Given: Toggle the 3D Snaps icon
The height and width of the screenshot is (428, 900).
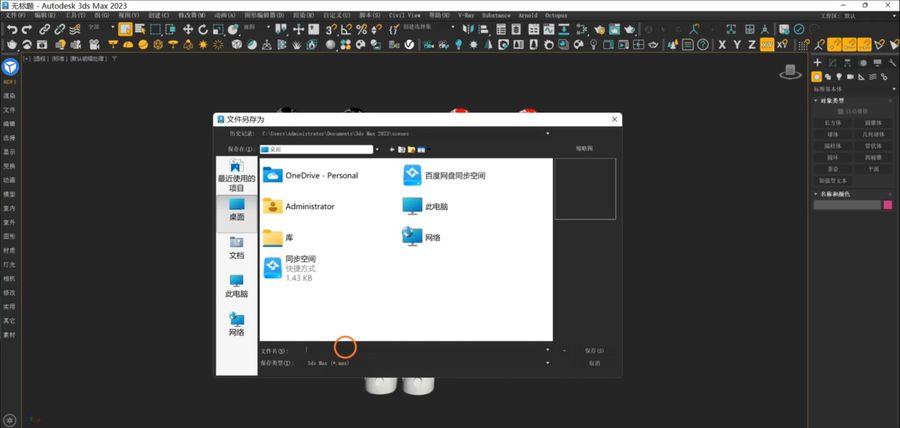Looking at the screenshot, I should [x=331, y=29].
